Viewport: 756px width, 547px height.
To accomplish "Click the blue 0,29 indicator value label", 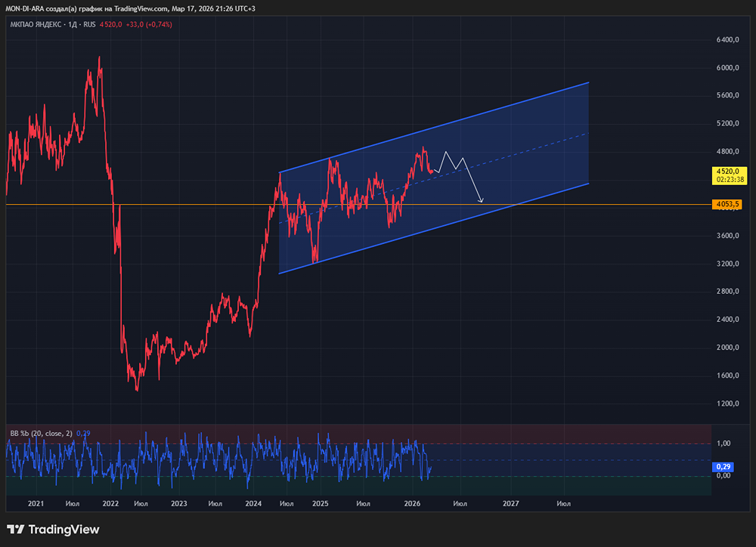I will (723, 466).
